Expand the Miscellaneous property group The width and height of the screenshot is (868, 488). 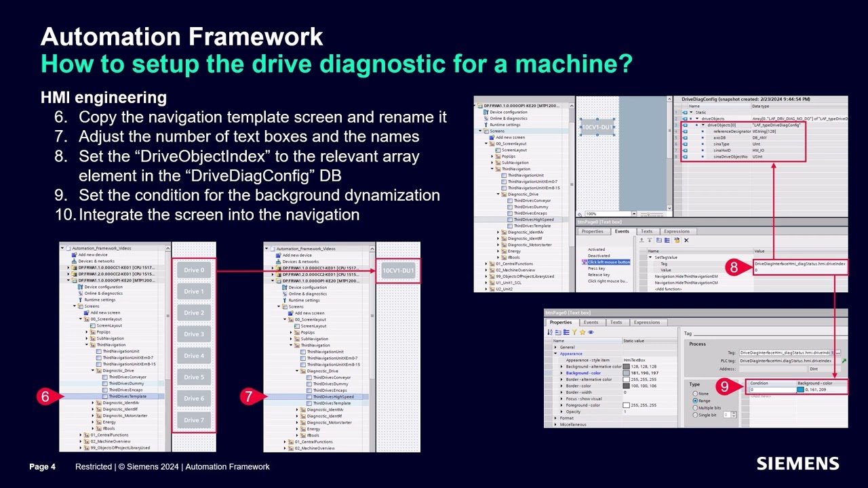pos(555,424)
